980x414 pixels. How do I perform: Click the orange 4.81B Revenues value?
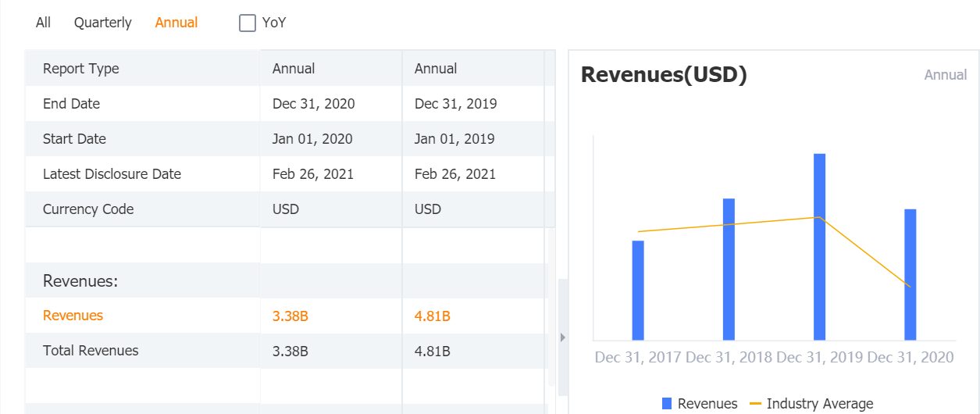433,316
